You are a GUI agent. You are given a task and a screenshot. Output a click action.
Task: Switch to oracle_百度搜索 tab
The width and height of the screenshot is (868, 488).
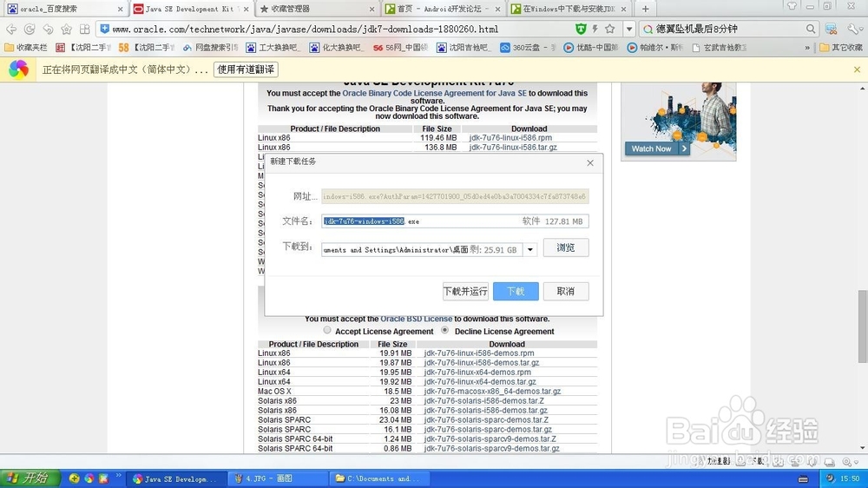(64, 9)
